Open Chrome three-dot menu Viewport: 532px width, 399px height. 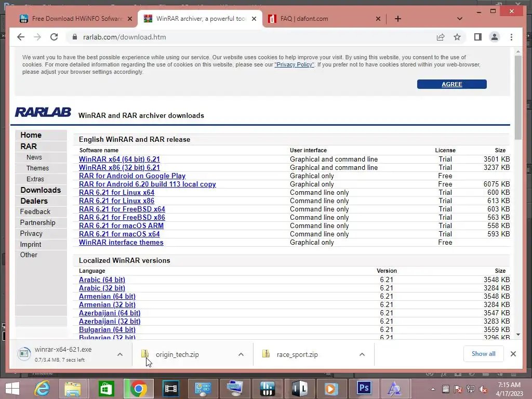point(511,37)
